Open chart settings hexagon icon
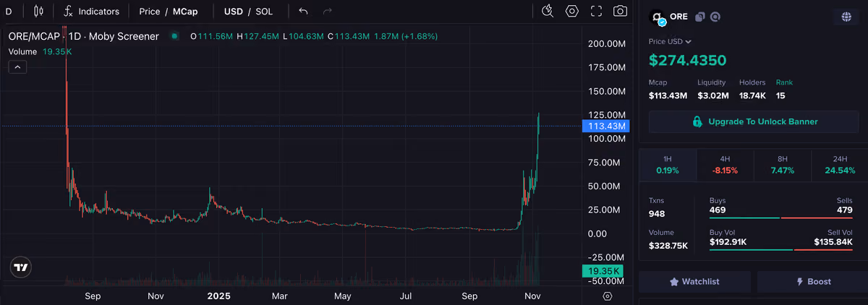 (572, 11)
